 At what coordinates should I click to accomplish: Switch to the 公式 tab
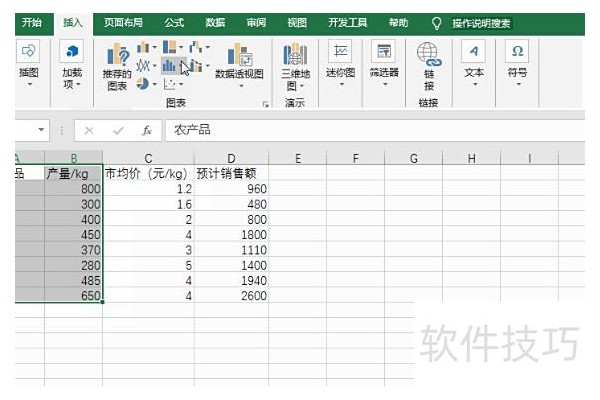point(174,23)
